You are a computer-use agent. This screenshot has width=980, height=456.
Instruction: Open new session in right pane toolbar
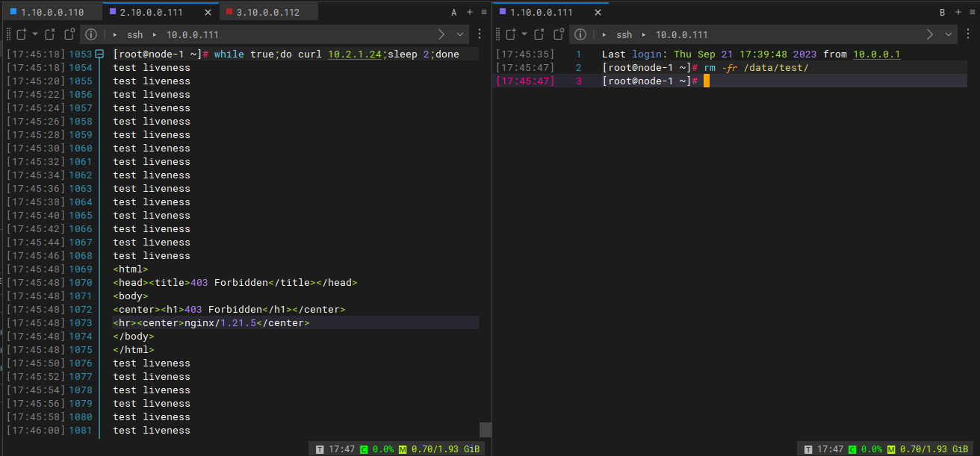(511, 34)
